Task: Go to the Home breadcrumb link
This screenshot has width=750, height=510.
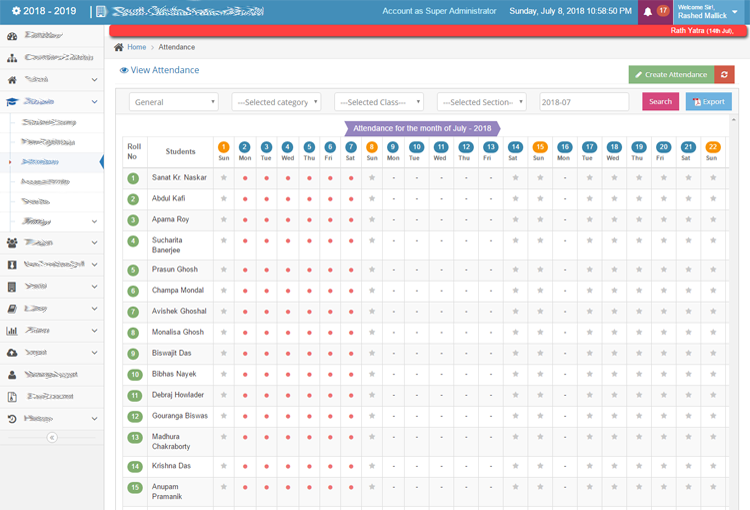Action: pos(136,47)
